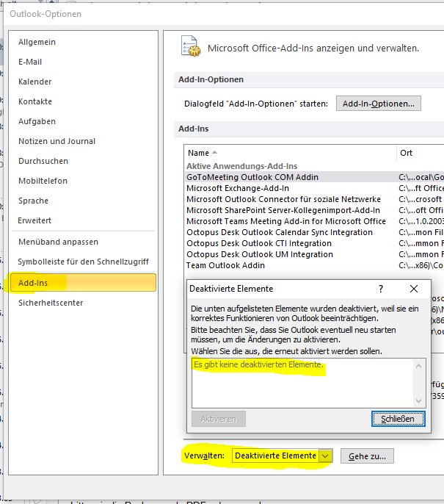Click scroll-up arrow in disabled items list
The width and height of the screenshot is (444, 504).
(x=418, y=366)
